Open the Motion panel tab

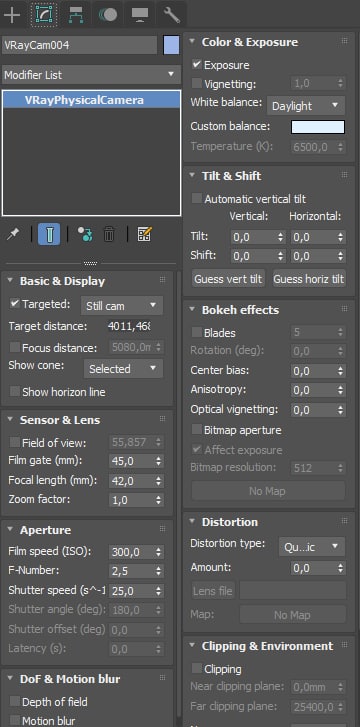(x=107, y=15)
